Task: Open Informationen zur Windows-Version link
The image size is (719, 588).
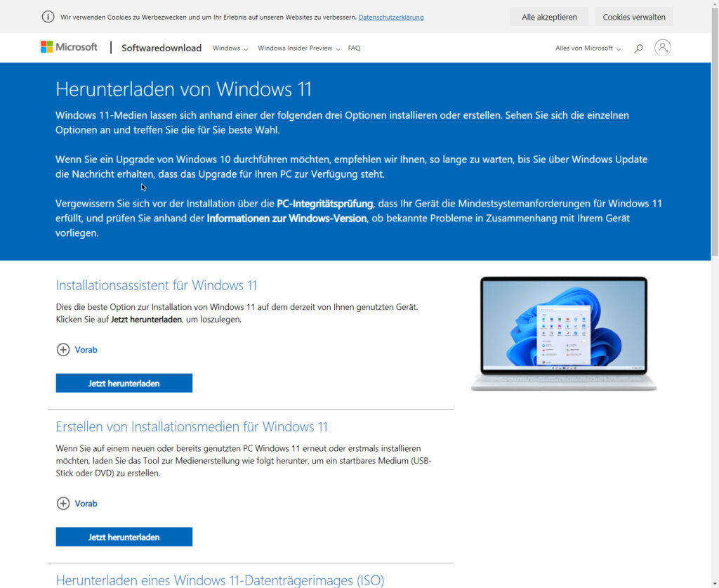Action: click(286, 218)
